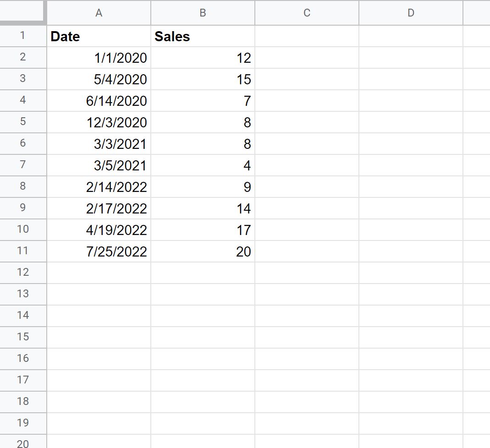The height and width of the screenshot is (448, 490).
Task: Select column header D
Action: (410, 13)
